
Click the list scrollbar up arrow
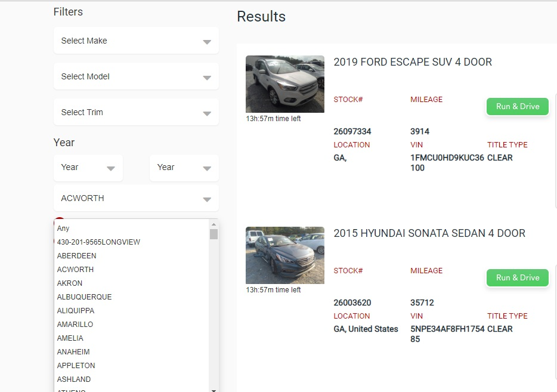[213, 224]
